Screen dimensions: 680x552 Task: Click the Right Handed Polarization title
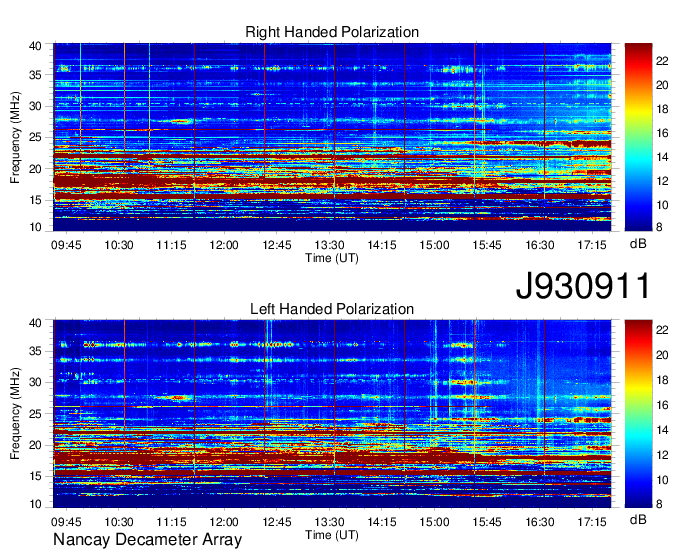pos(332,32)
